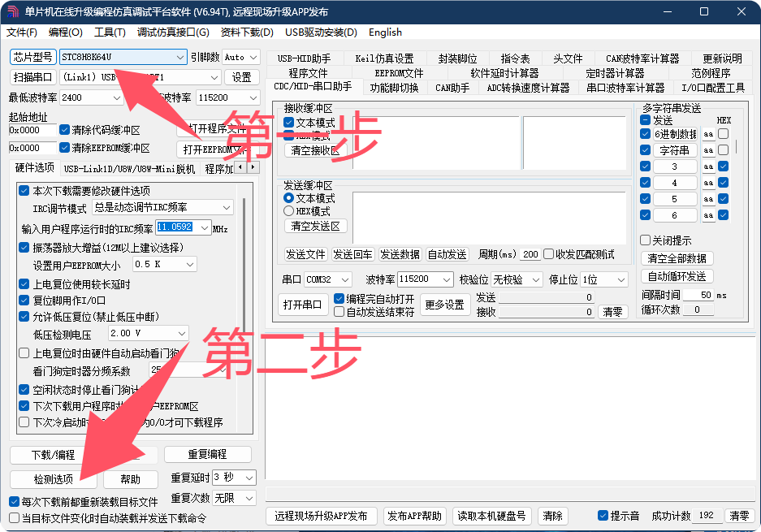Switch to I/O口配置工具 tab

point(713,88)
